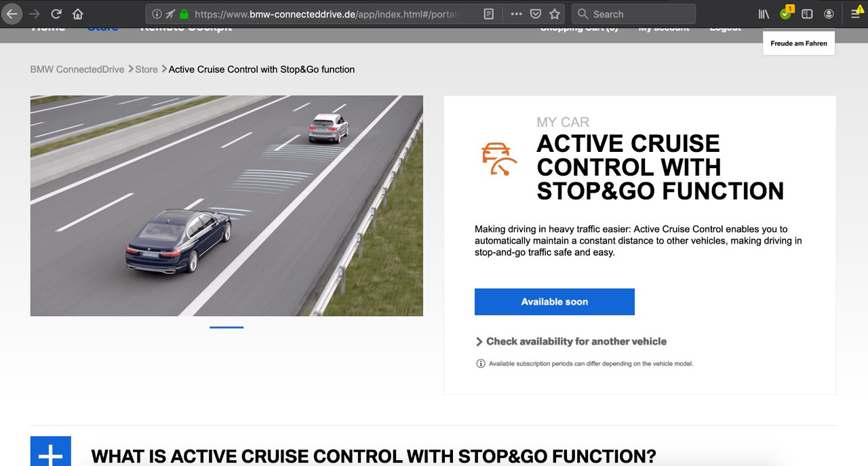Click the highway cars product image
Viewport: 868px width, 466px height.
coord(226,206)
